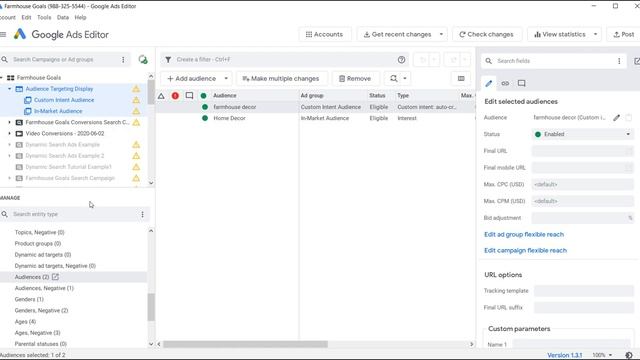Open the Help menu
The height and width of the screenshot is (360, 640).
[x=80, y=18]
